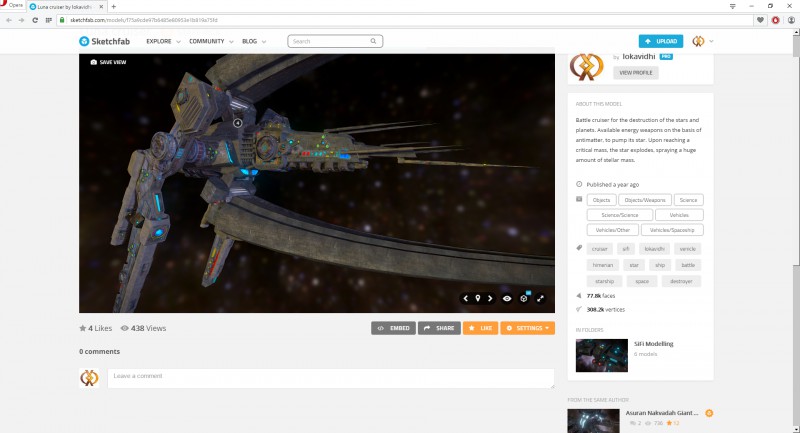The height and width of the screenshot is (433, 800).
Task: Open the Opera tab list menu
Action: (732, 6)
